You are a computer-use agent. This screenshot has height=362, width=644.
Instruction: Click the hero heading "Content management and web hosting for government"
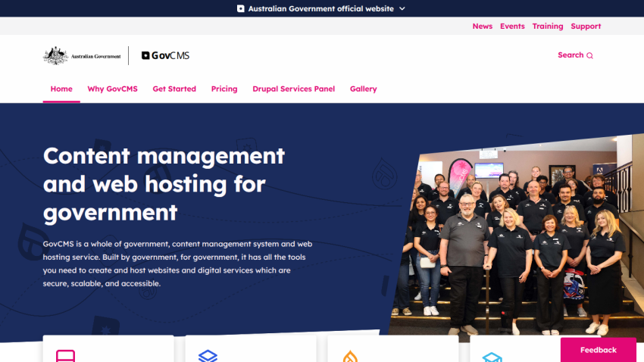(164, 184)
